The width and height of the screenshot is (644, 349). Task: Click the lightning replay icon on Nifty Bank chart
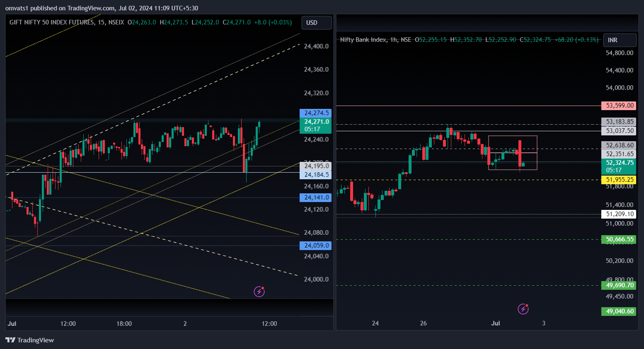[x=523, y=309]
